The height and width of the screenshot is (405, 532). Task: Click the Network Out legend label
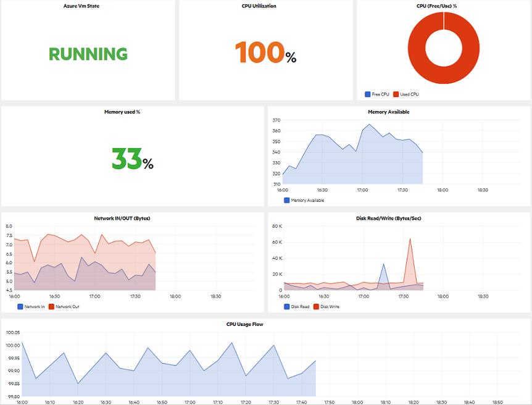point(67,307)
